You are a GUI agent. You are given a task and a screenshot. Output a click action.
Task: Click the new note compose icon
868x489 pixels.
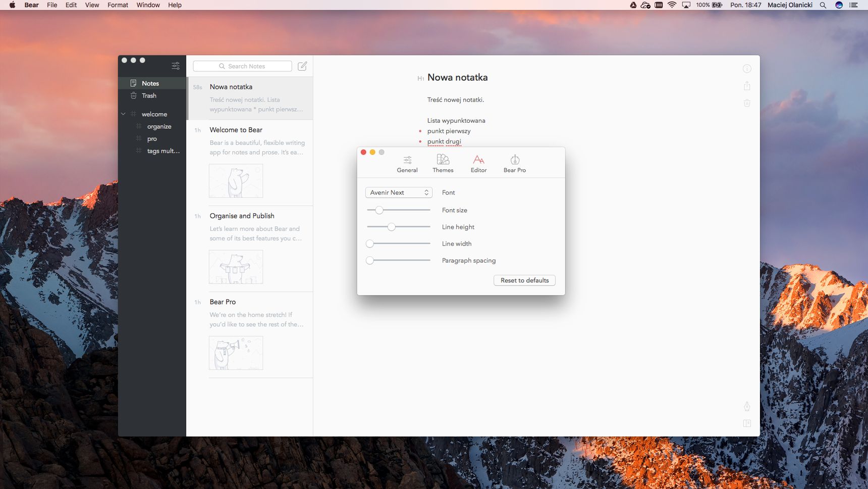302,66
